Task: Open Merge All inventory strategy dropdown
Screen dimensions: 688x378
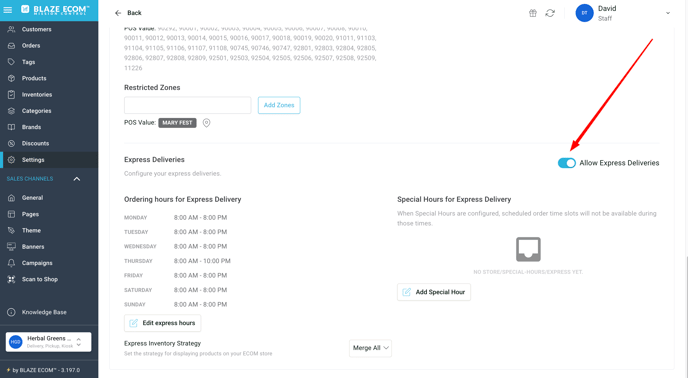Action: pos(370,348)
